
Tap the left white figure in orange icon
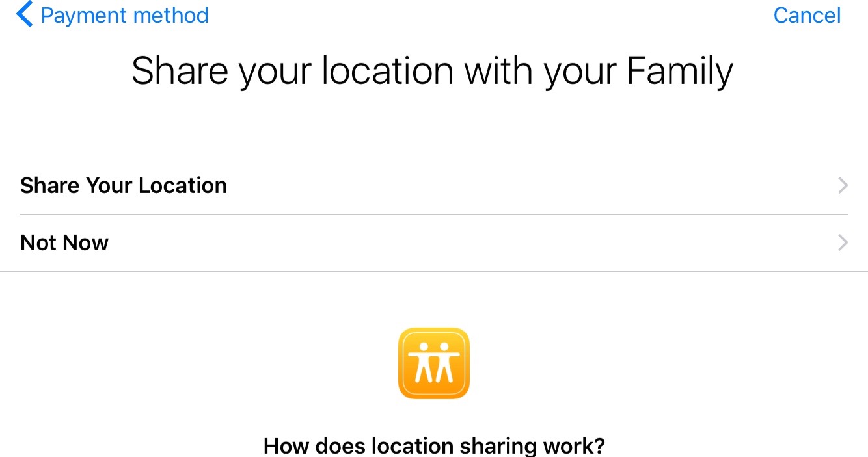(x=423, y=361)
